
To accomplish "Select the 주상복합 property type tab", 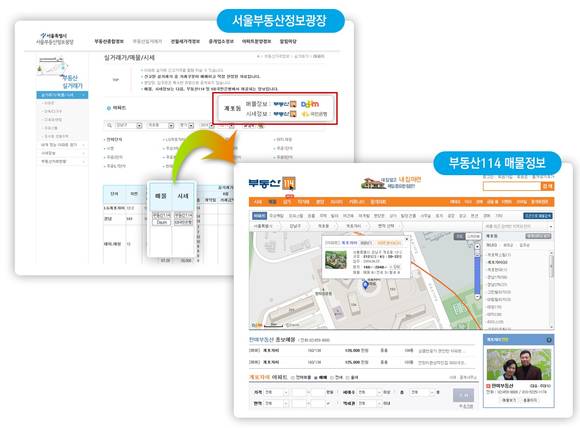I will (x=276, y=216).
